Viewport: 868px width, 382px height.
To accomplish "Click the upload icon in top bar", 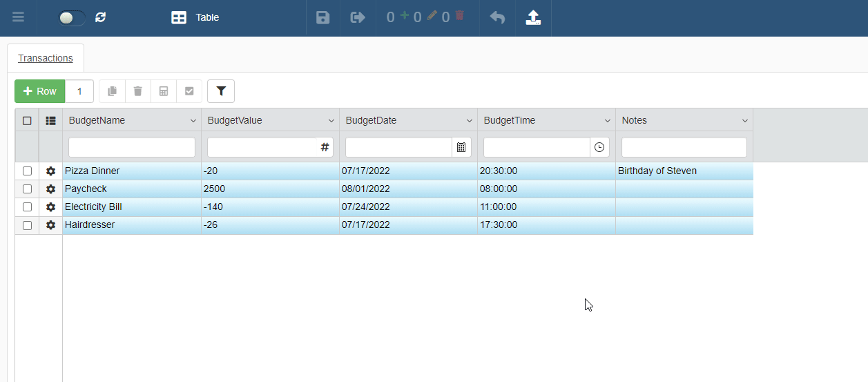I will [533, 17].
